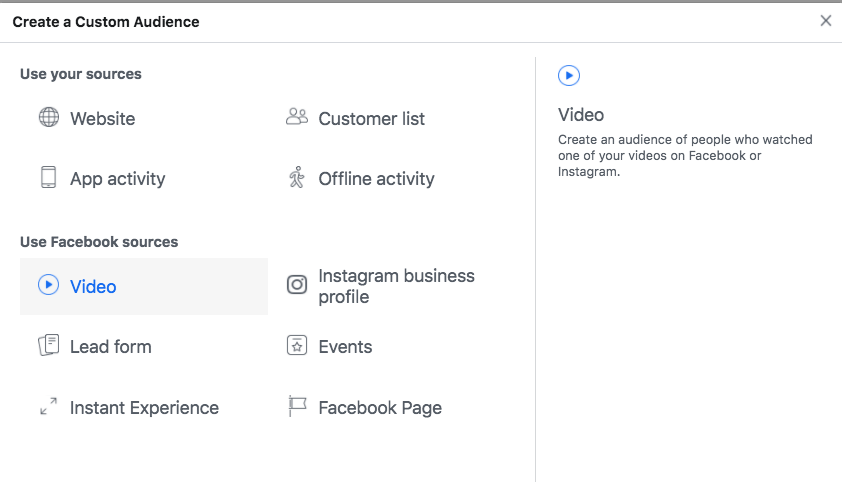Image resolution: width=842 pixels, height=482 pixels.
Task: Select the Lead form label
Action: 111,347
